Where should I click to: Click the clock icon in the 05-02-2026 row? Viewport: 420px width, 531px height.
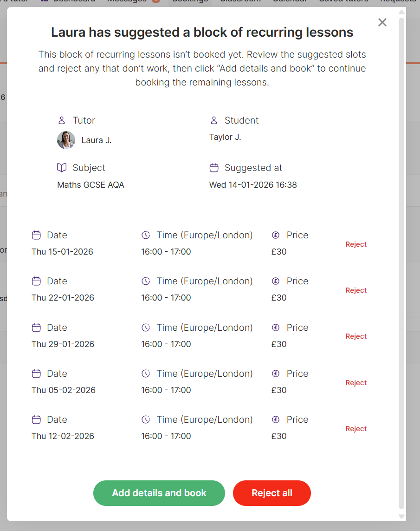tap(146, 374)
